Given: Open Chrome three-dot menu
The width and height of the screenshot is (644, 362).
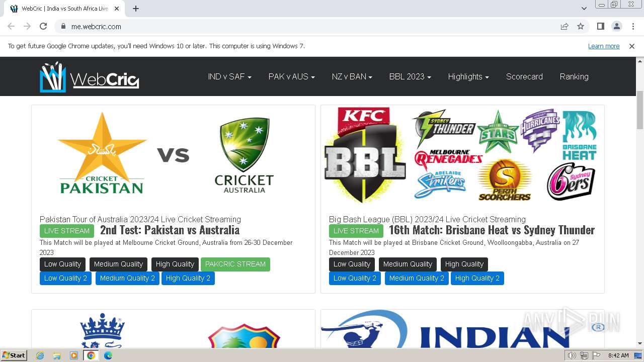Looking at the screenshot, I should pyautogui.click(x=633, y=26).
